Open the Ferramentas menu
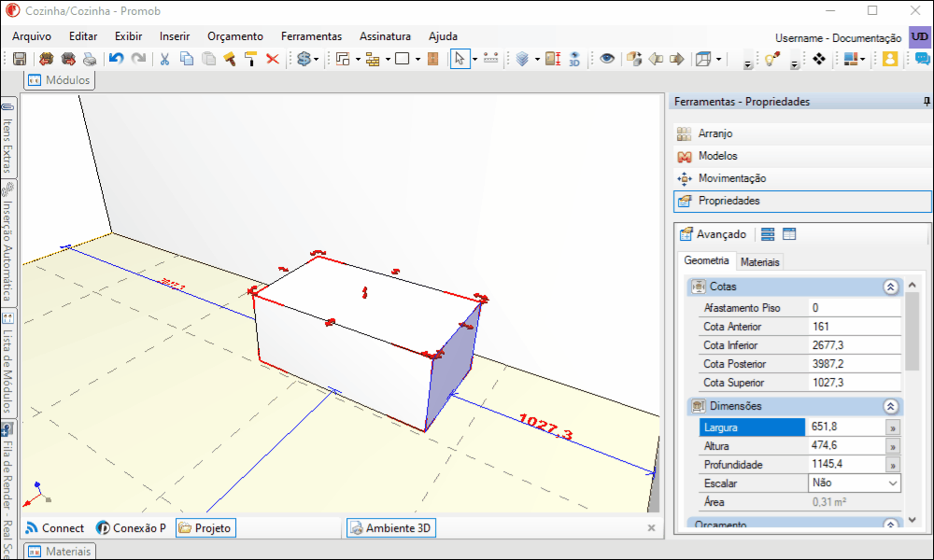 311,36
